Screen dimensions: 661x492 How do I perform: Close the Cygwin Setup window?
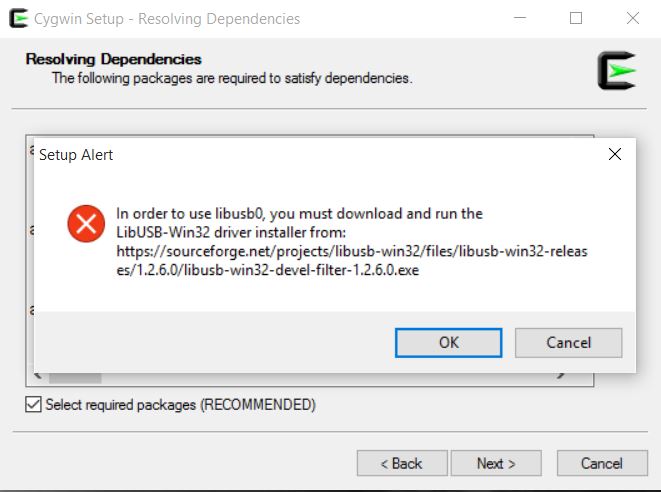tap(633, 18)
